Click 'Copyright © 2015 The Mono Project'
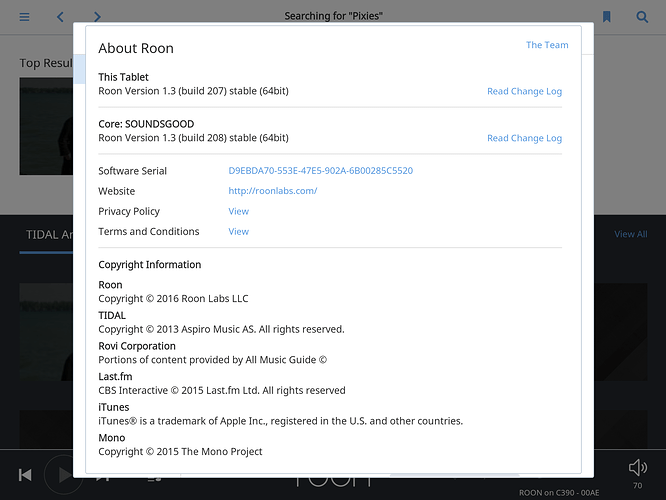 click(x=180, y=452)
